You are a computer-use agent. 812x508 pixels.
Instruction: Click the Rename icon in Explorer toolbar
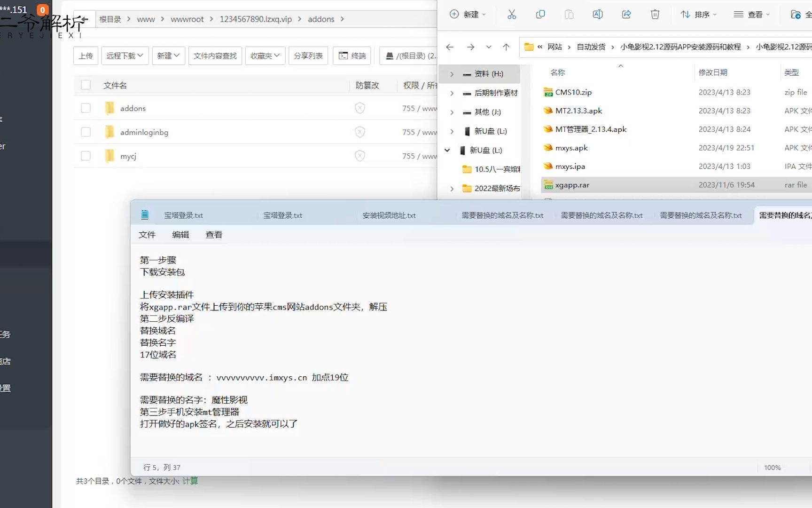tap(598, 15)
